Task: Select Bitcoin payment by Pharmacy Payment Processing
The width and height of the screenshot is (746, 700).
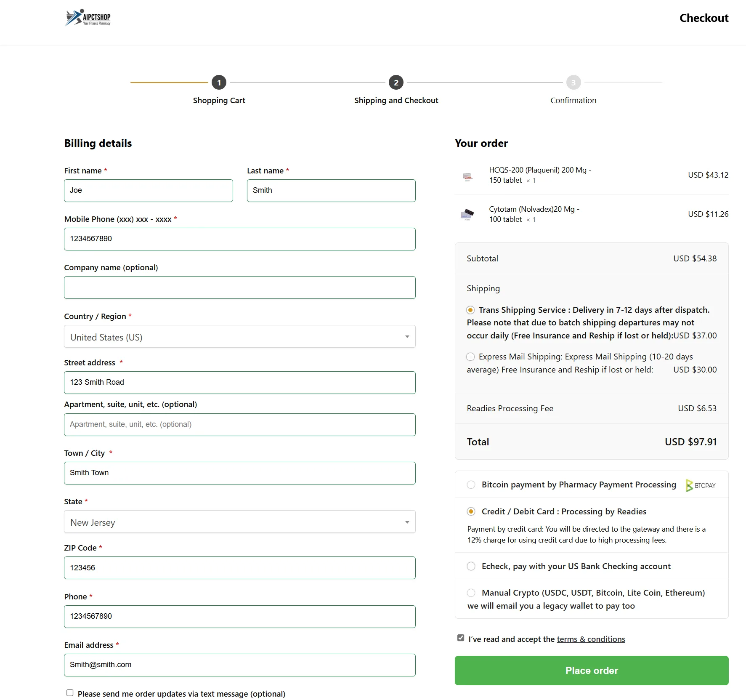Action: tap(471, 485)
